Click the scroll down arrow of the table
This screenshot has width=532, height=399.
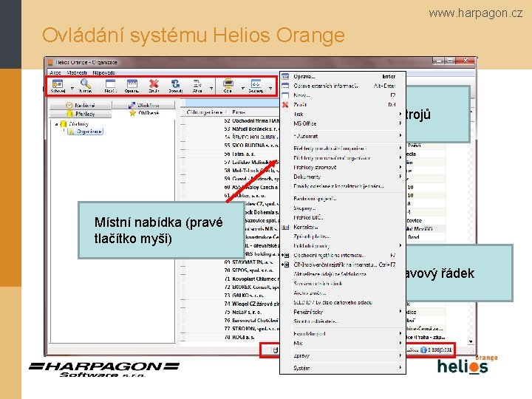[471, 341]
